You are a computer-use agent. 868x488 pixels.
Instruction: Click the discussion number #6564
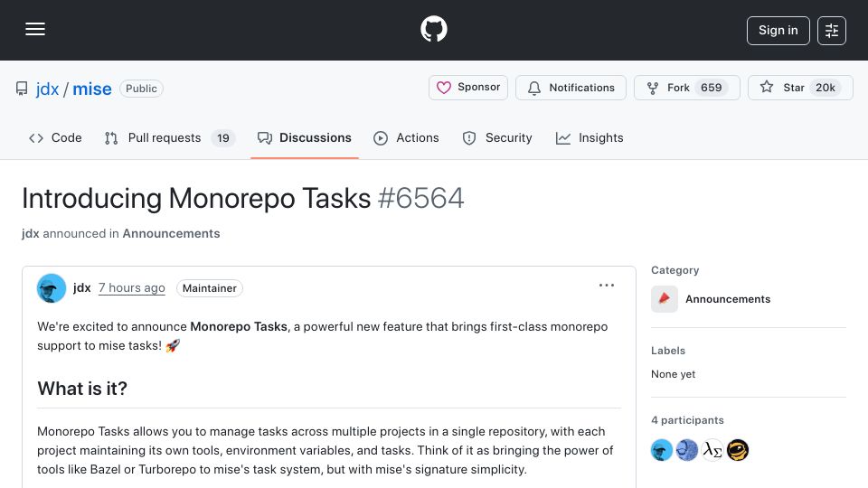[420, 198]
